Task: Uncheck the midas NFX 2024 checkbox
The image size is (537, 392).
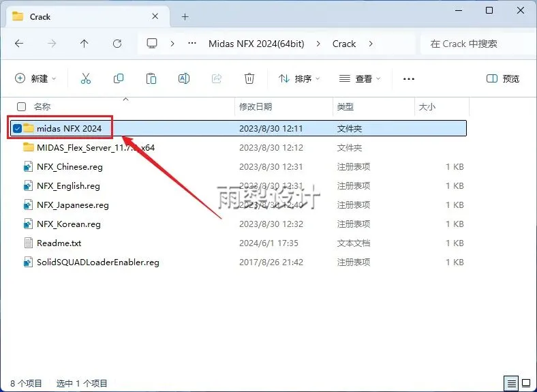Action: tap(17, 128)
